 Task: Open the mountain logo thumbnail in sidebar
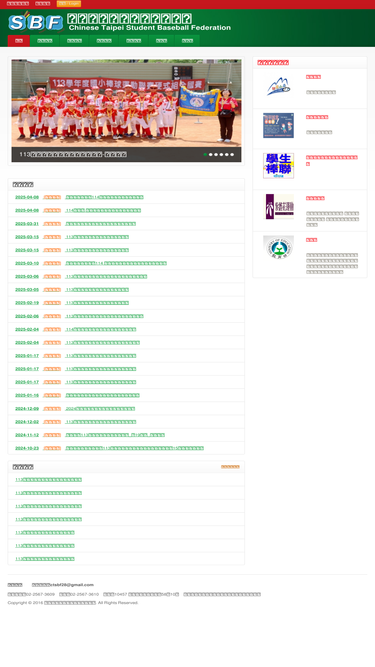(x=278, y=86)
